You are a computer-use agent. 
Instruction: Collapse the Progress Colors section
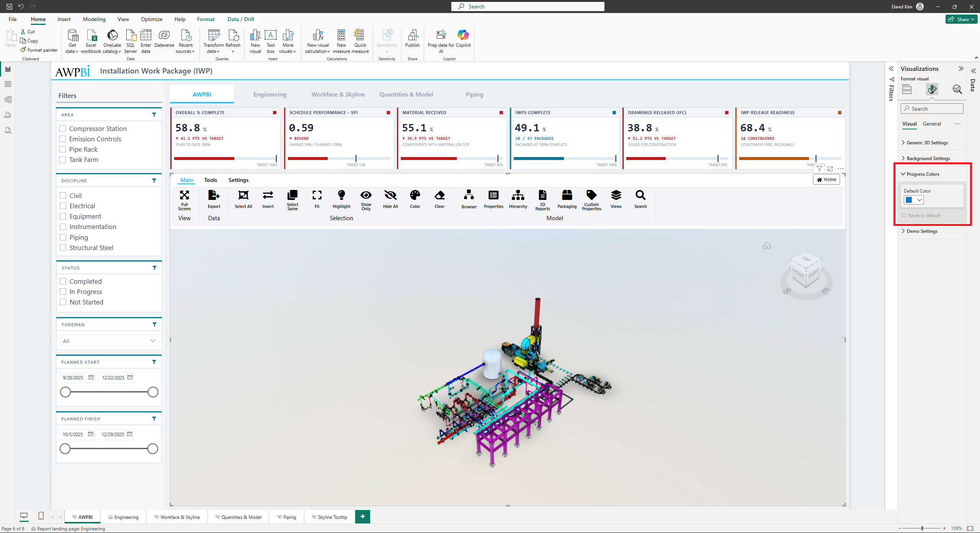(x=920, y=174)
